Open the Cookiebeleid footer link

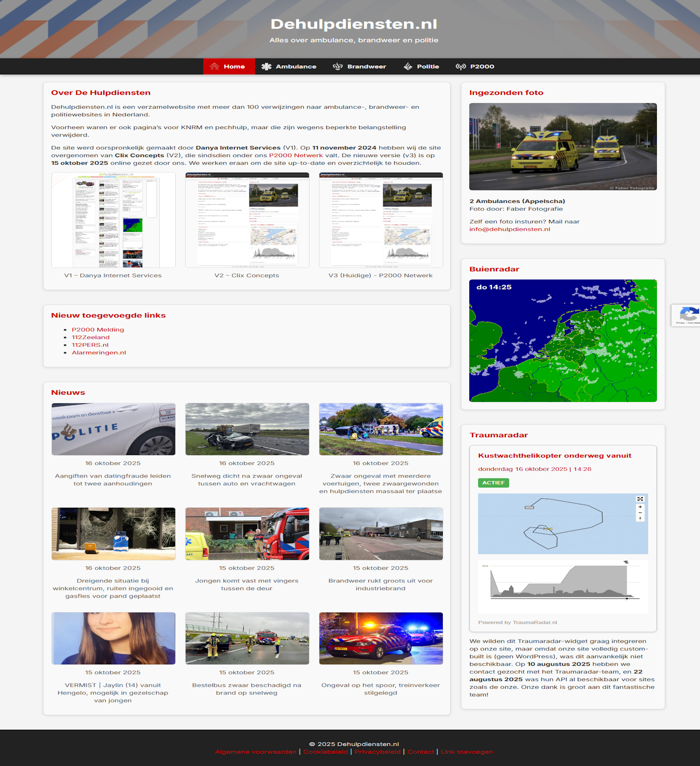(x=326, y=751)
